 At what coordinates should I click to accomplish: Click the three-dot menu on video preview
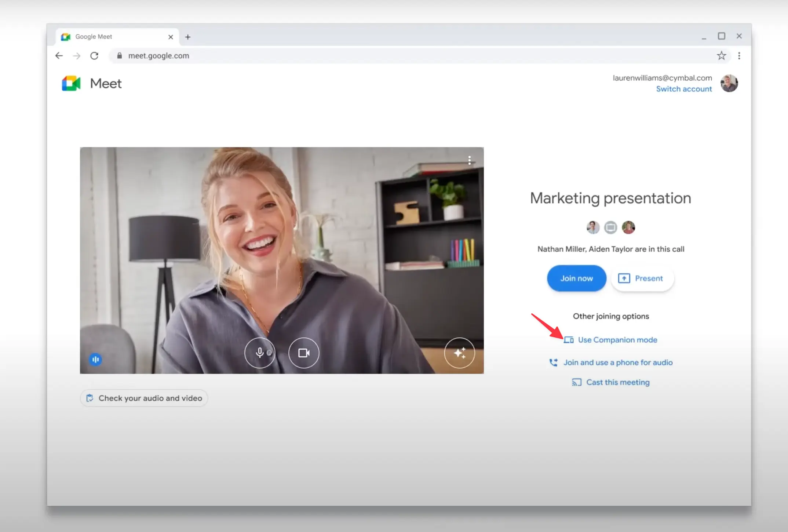[x=469, y=161]
